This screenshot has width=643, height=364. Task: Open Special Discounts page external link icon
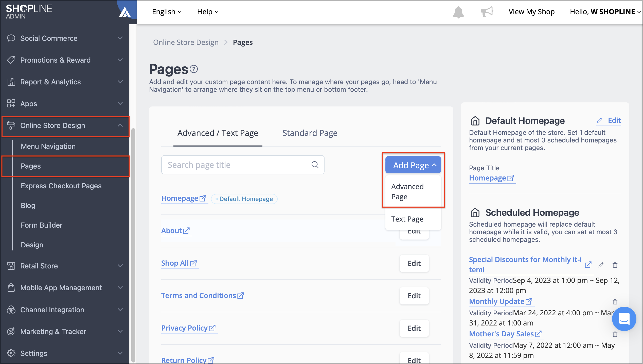coord(588,265)
